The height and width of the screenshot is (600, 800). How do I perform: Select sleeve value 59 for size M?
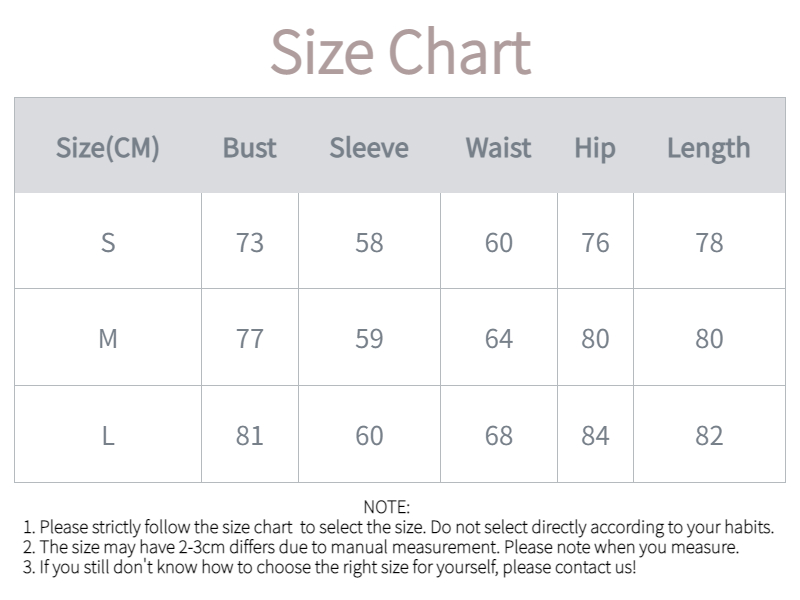(x=369, y=339)
